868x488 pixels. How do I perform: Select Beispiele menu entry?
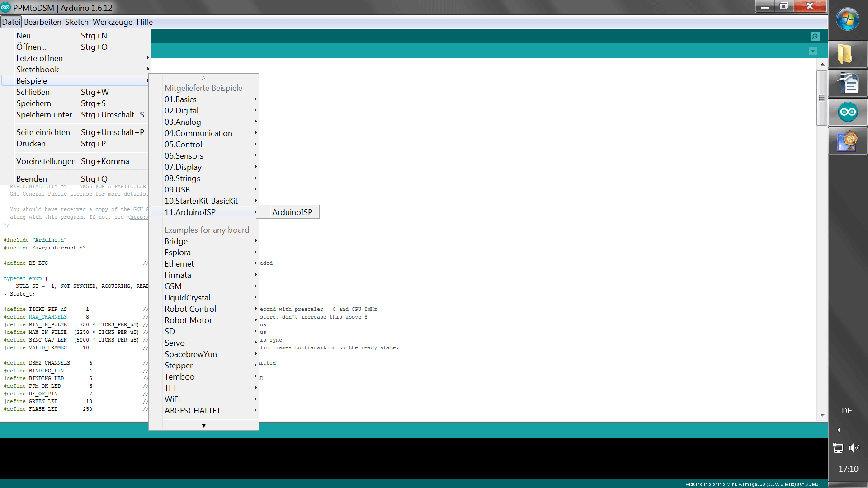[75, 81]
